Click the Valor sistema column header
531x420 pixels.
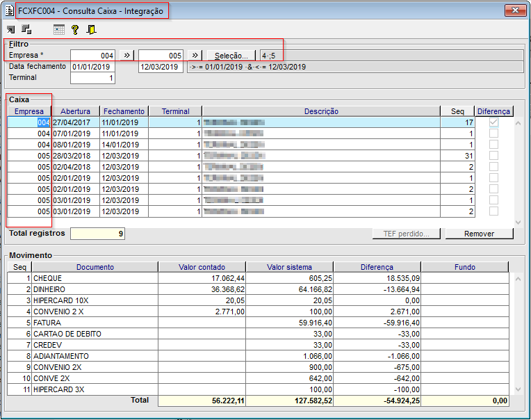coord(289,267)
